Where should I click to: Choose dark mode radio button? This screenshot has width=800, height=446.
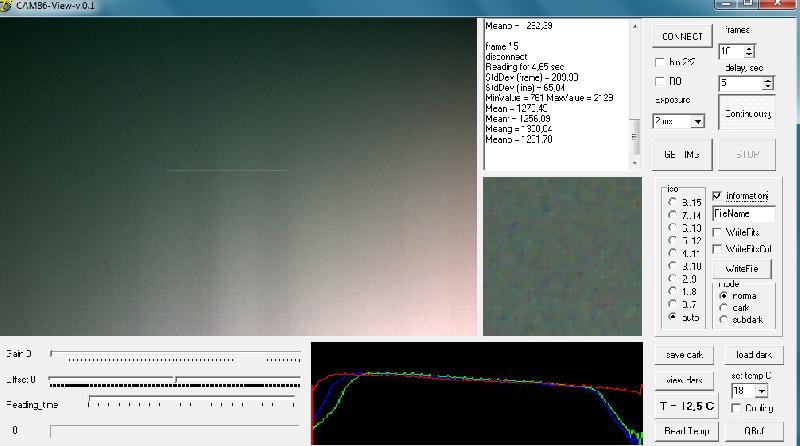click(x=723, y=308)
